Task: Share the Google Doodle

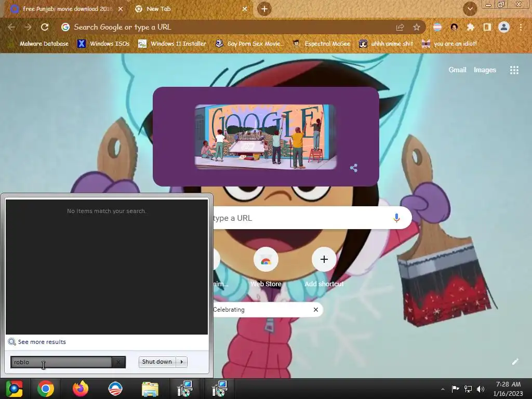Action: 353,168
